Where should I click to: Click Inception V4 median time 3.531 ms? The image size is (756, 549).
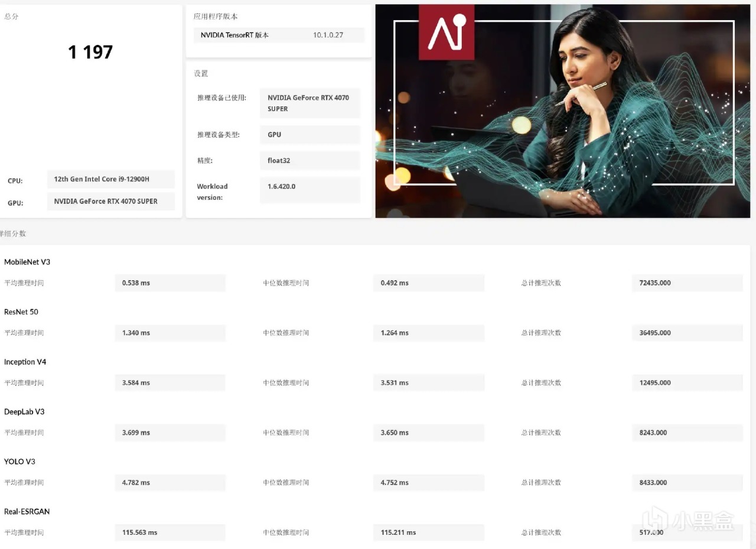pos(429,382)
